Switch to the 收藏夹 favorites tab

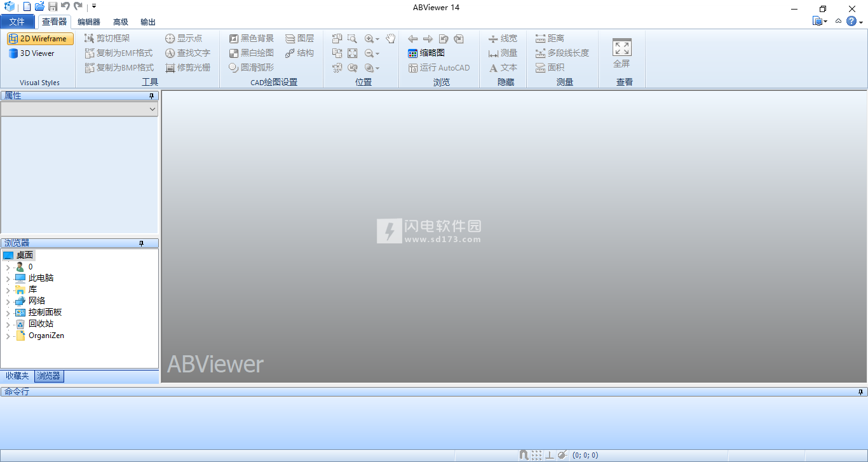click(17, 376)
